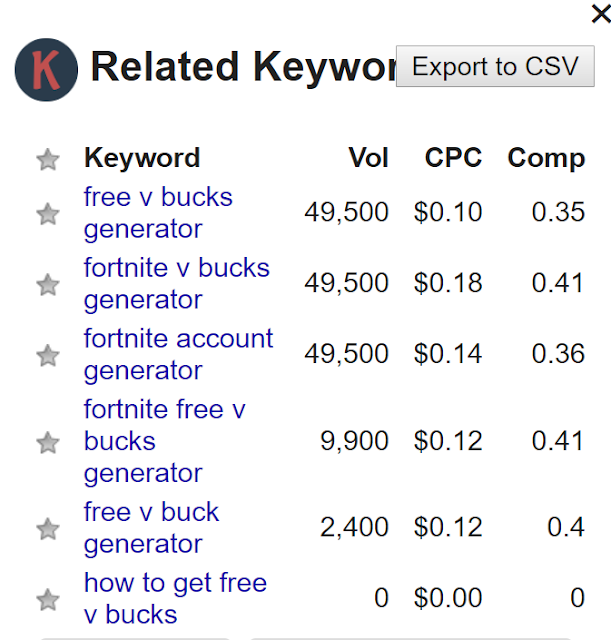Click the Comp column header
This screenshot has width=611, height=640.
click(546, 158)
